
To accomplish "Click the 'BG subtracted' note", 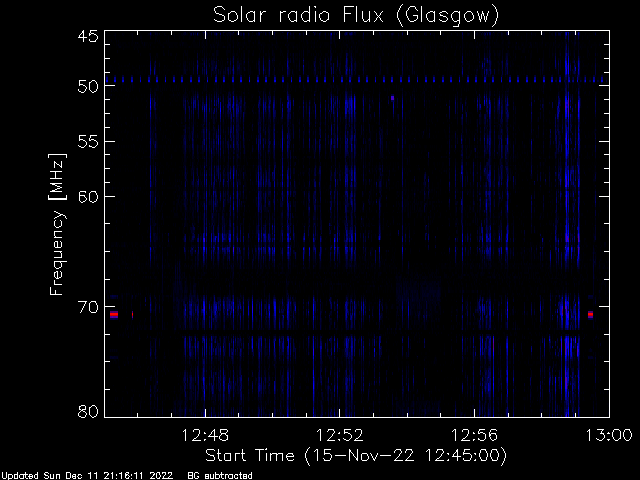I will click(x=220, y=476).
